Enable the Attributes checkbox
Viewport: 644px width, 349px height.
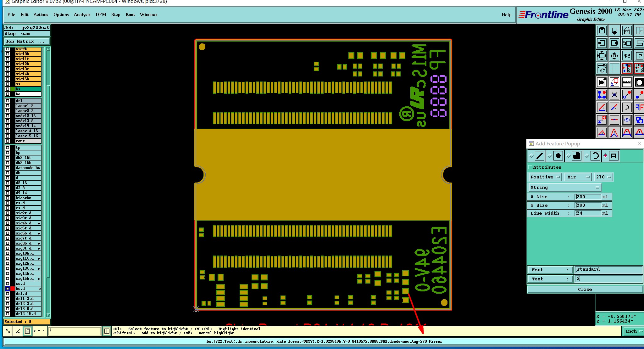coord(530,167)
